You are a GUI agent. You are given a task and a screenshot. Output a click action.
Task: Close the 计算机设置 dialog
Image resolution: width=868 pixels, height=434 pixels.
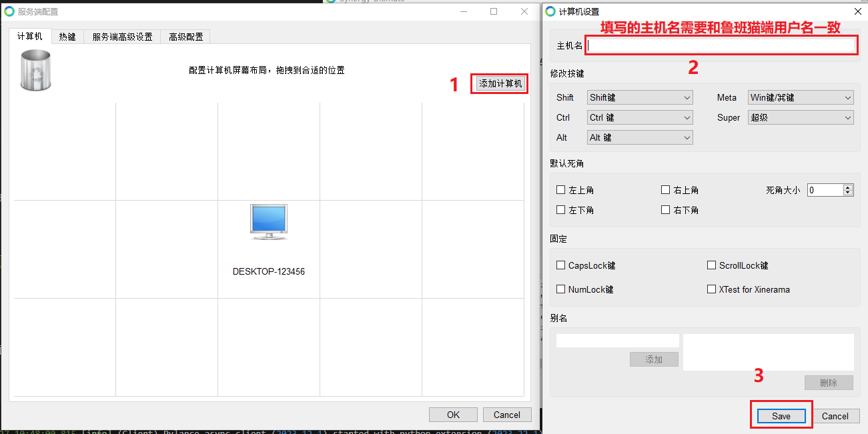(x=857, y=11)
